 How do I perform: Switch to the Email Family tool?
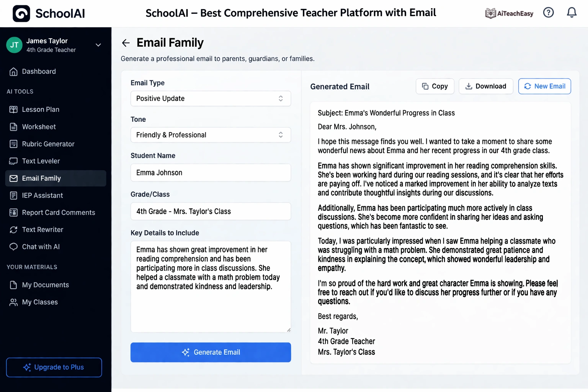click(41, 178)
